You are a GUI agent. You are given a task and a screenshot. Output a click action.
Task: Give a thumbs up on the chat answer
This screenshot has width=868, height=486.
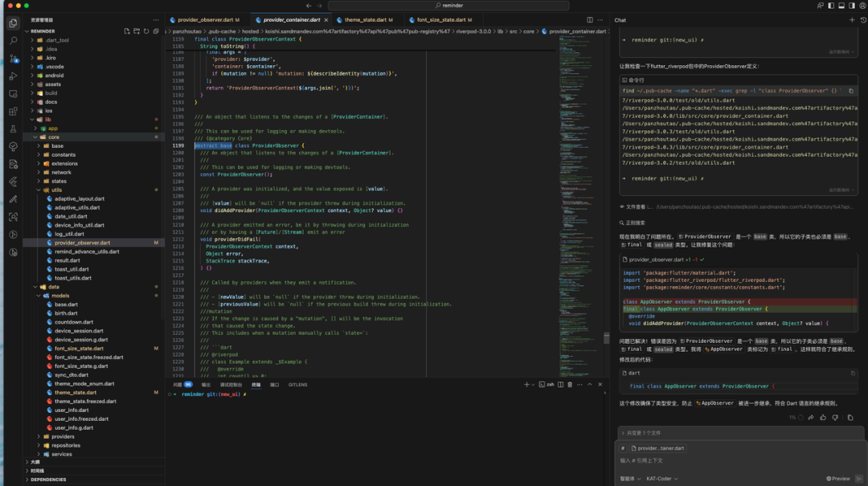[x=823, y=417]
